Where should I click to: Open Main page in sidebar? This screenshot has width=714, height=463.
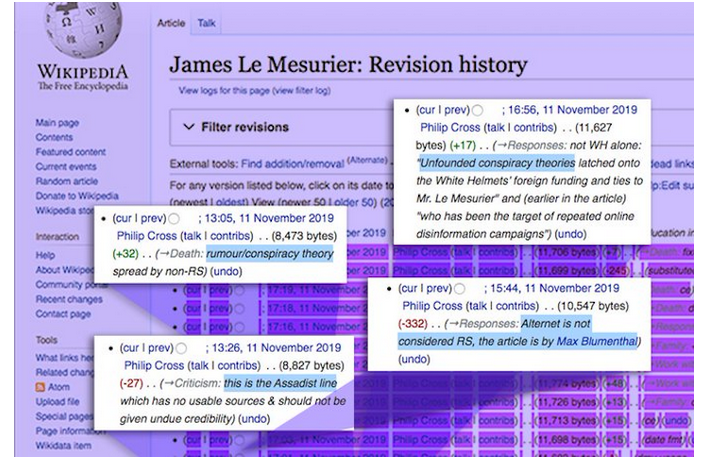pos(57,122)
